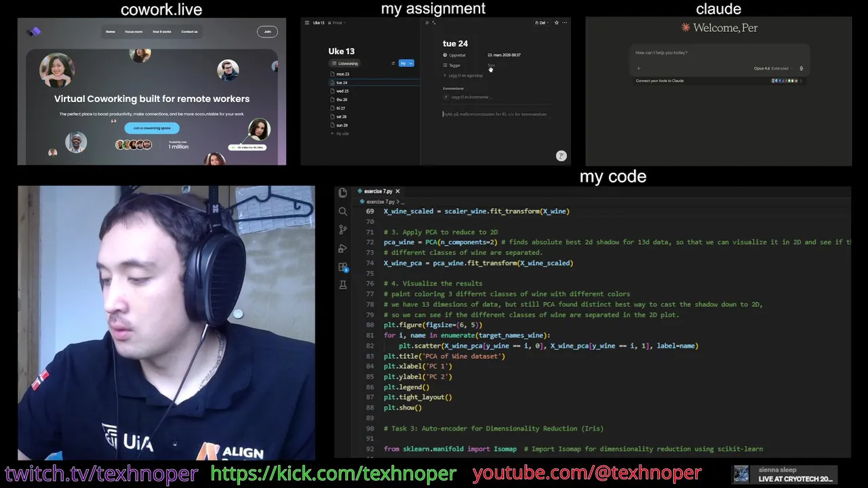The height and width of the screenshot is (488, 868).
Task: Open the tue 24 page in full view
Action: 434,22
